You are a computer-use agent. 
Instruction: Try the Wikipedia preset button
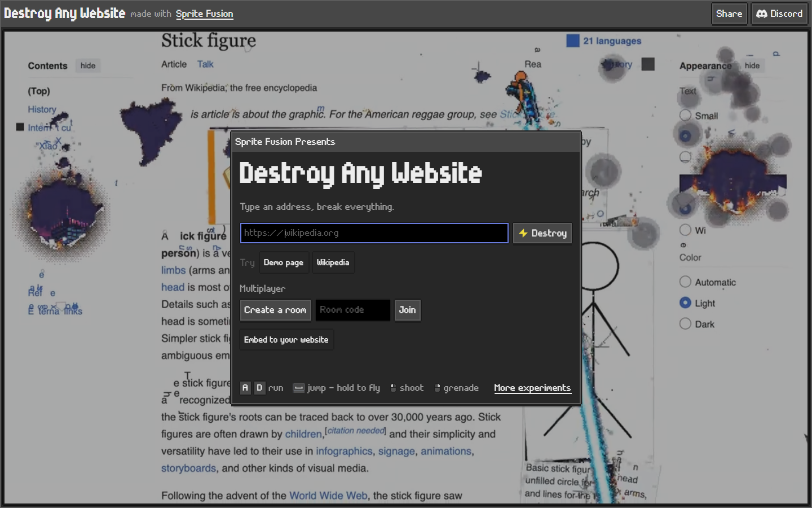tap(333, 262)
